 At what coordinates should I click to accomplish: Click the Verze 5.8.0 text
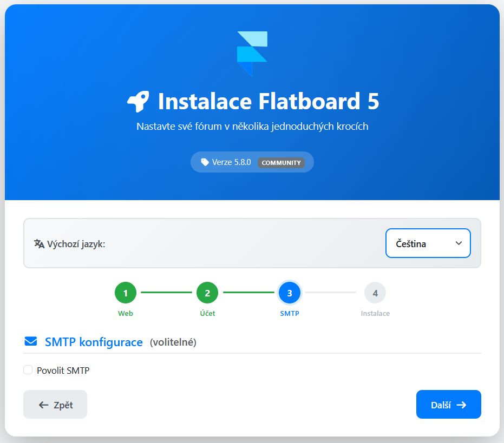point(232,162)
